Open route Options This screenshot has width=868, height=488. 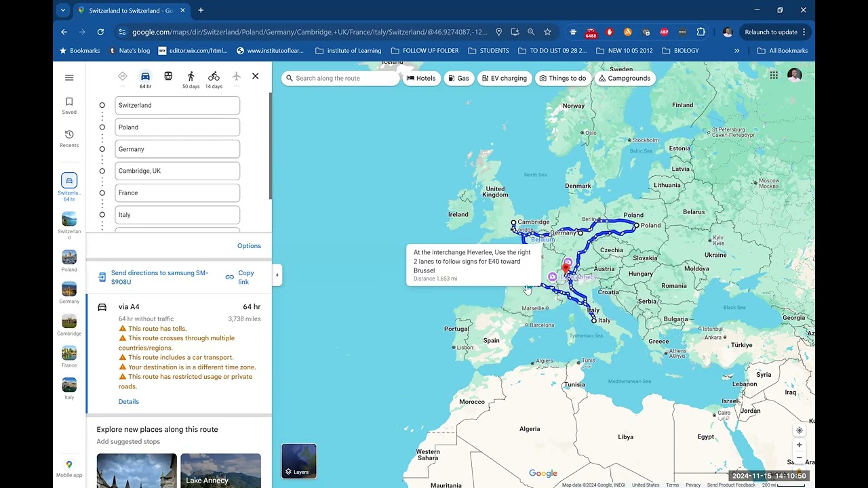point(249,246)
